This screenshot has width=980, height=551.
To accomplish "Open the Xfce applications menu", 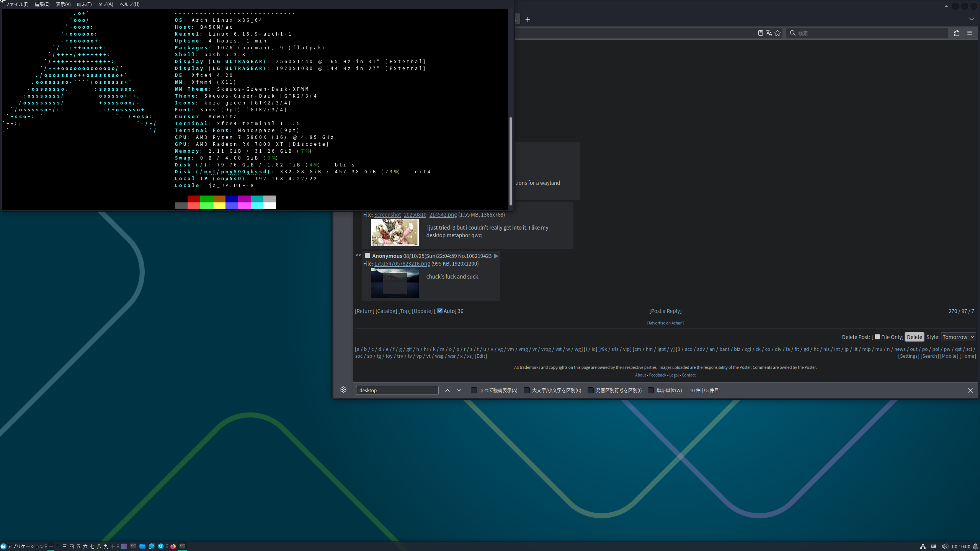I will coord(22,546).
